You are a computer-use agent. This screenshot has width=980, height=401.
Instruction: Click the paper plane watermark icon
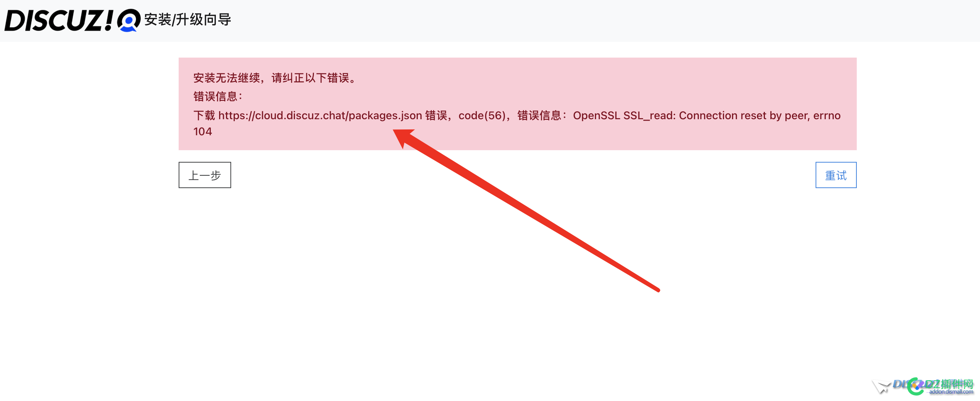coord(881,387)
